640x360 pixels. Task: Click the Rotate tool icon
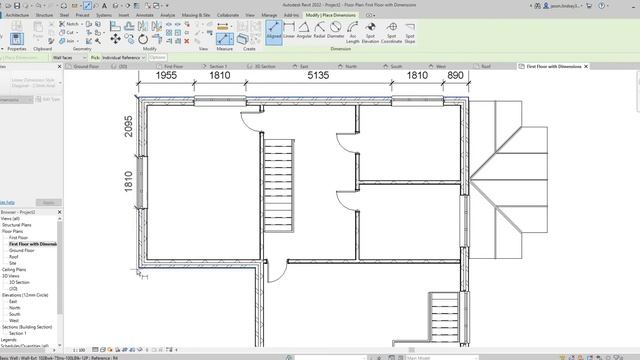coord(143,39)
